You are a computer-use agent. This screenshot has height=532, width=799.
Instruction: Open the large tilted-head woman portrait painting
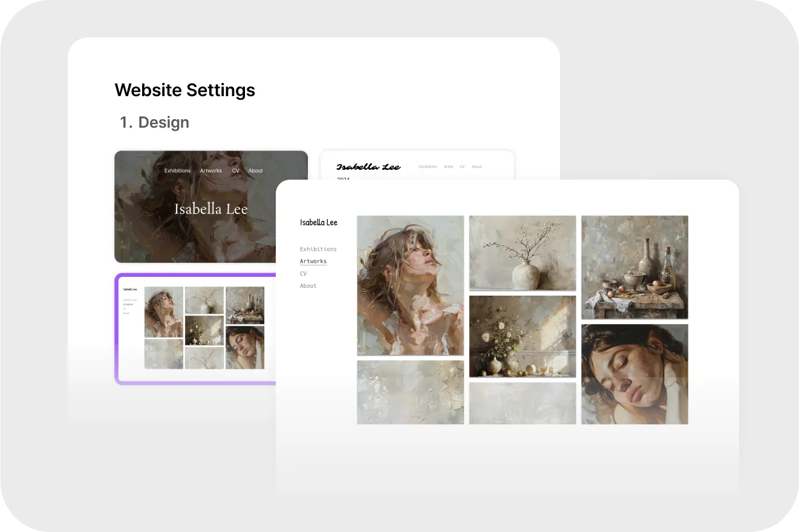(x=410, y=285)
